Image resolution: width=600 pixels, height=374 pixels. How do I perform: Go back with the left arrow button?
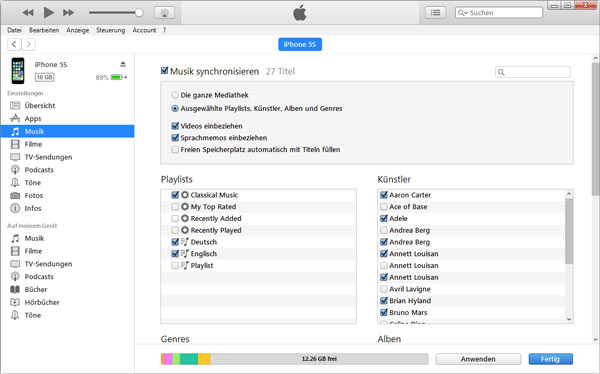point(14,44)
